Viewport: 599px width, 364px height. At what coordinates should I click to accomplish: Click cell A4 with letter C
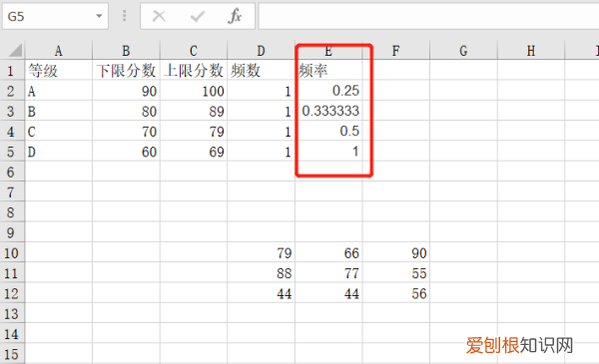59,132
